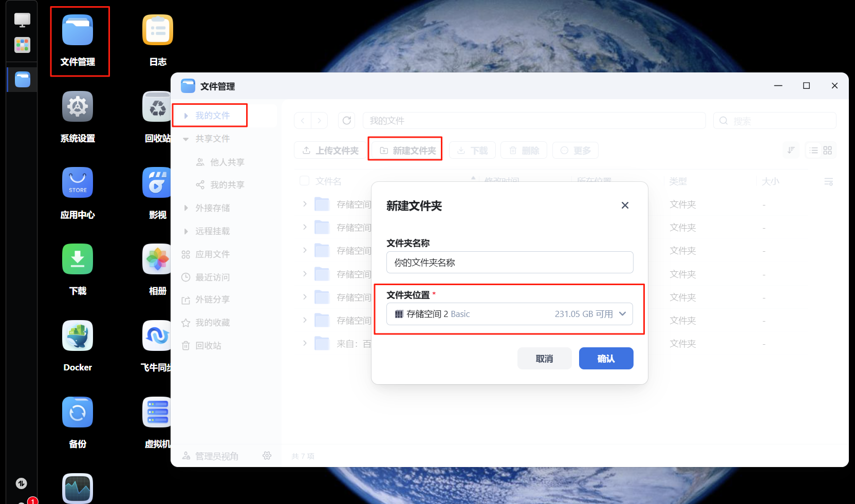This screenshot has width=855, height=504.
Task: Open the system monitor chart app icon
Action: pos(78,488)
